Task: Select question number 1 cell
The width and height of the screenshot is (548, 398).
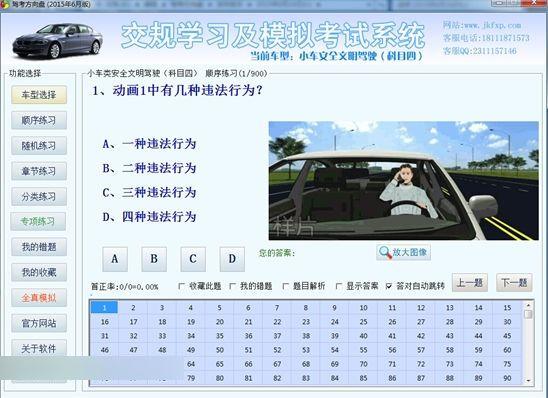Action: [x=104, y=307]
